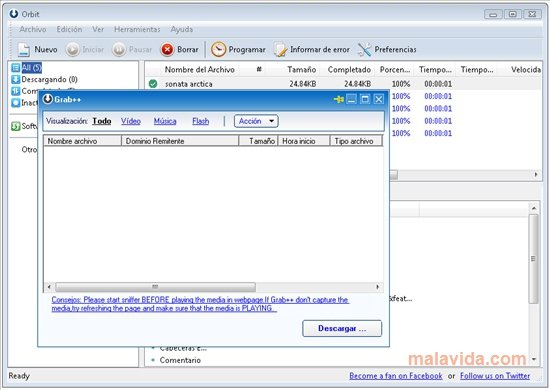550x390 pixels.
Task: Select the All (5) category icon
Action: point(15,67)
